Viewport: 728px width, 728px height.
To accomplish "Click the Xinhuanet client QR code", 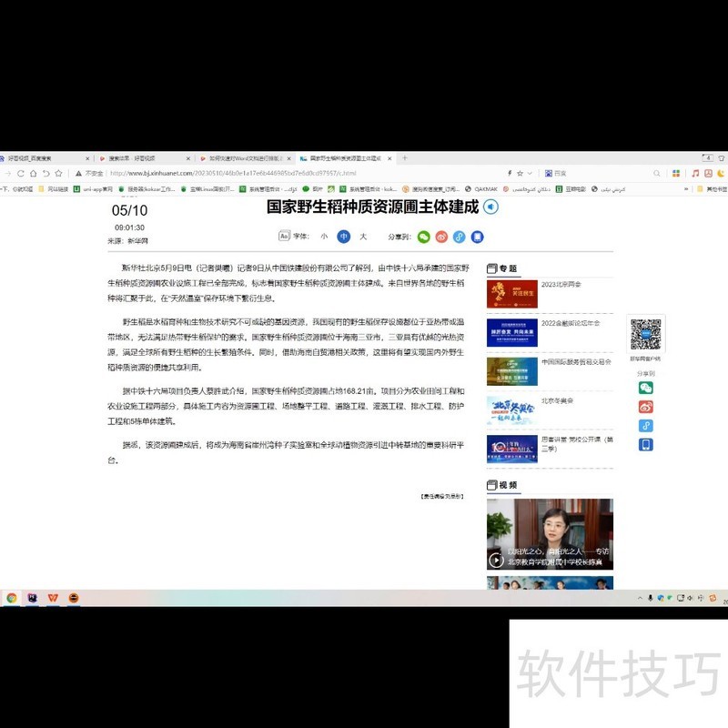I will click(646, 334).
